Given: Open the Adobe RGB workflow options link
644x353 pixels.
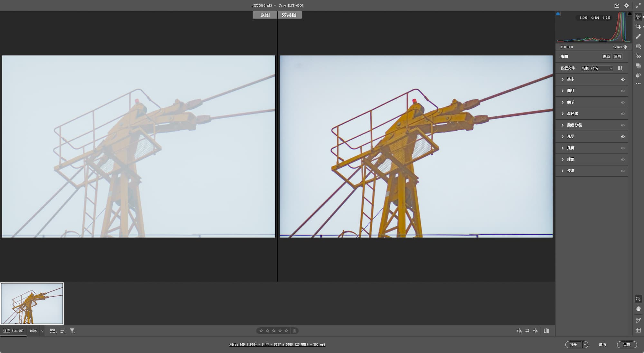Looking at the screenshot, I should tap(277, 345).
